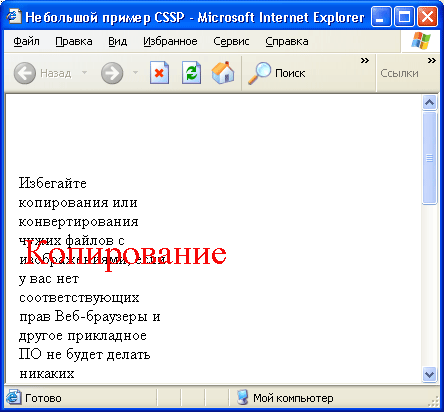This screenshot has height=412, width=444.
Task: Expand the Ссылки links chevron
Action: [432, 61]
